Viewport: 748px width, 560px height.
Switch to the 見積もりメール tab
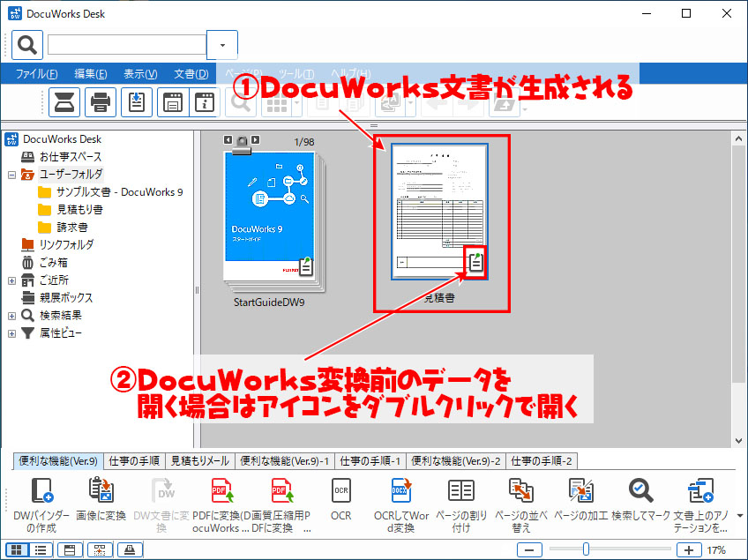point(200,460)
